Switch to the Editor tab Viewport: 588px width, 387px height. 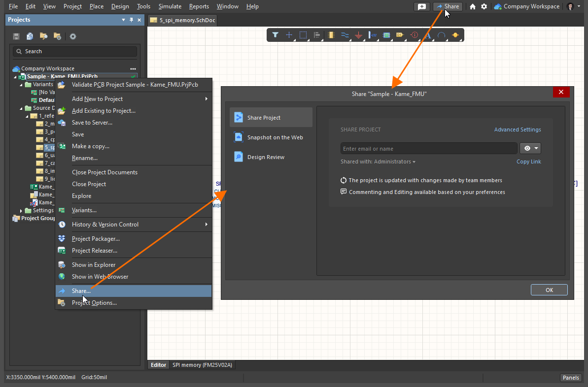pyautogui.click(x=158, y=365)
